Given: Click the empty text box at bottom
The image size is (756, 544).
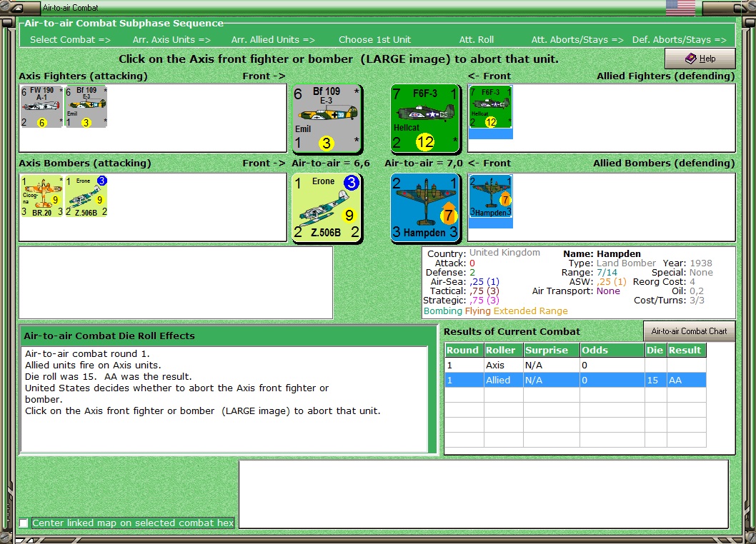Looking at the screenshot, I should 484,494.
